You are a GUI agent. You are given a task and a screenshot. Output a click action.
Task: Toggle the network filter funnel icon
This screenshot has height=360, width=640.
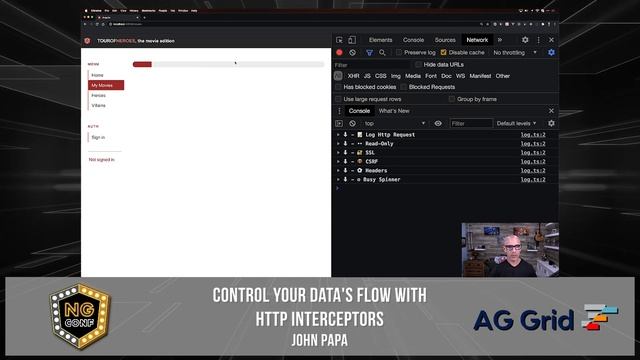pos(369,53)
